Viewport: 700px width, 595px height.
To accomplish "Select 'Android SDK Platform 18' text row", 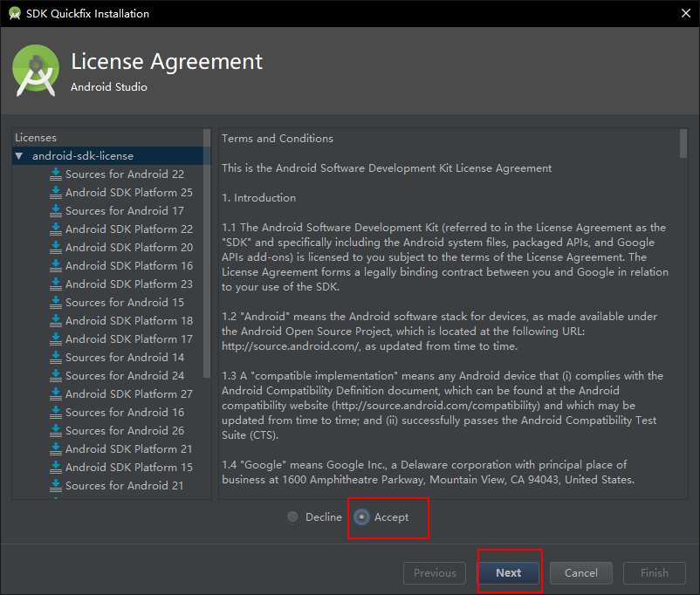I will coord(129,320).
